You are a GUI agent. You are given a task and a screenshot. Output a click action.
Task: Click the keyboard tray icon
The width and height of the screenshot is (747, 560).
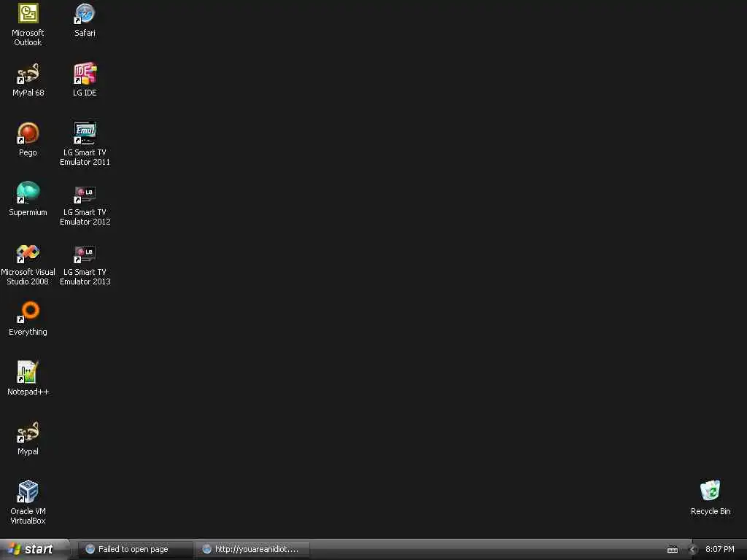[x=673, y=550]
